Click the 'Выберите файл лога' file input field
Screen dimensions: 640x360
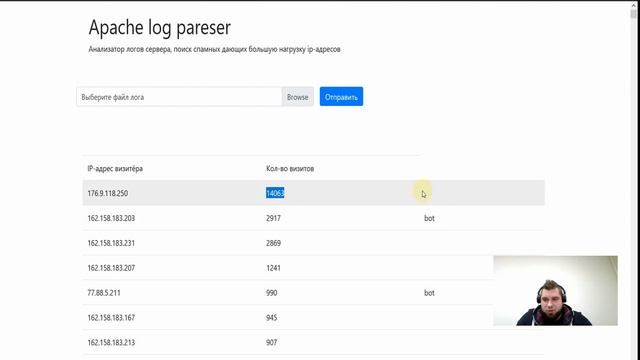179,97
